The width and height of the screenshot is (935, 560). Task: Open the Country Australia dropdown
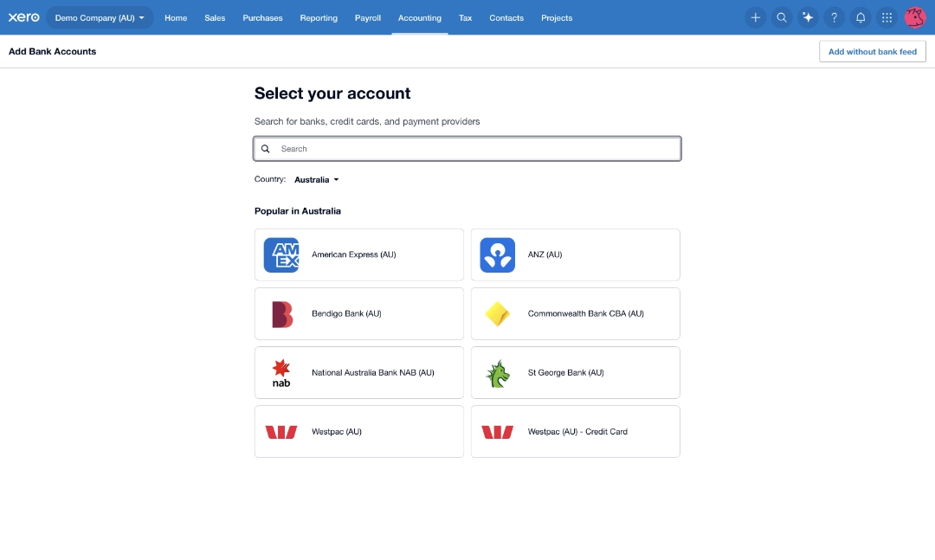click(317, 179)
